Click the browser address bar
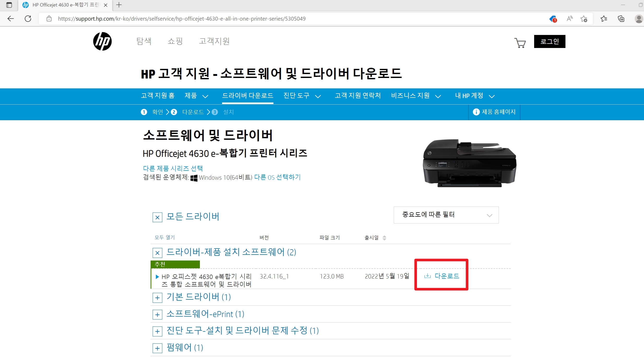 point(181,19)
